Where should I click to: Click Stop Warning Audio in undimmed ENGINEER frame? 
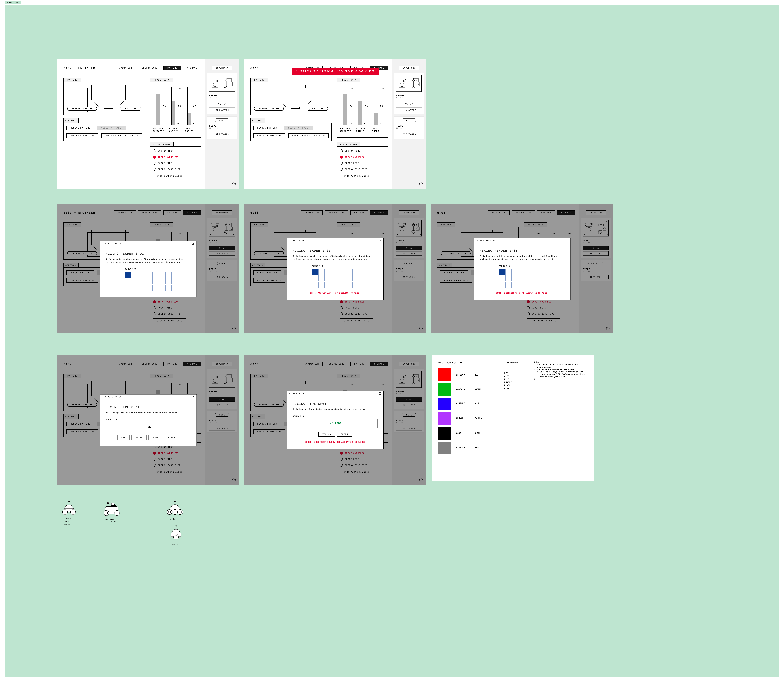[x=169, y=176]
